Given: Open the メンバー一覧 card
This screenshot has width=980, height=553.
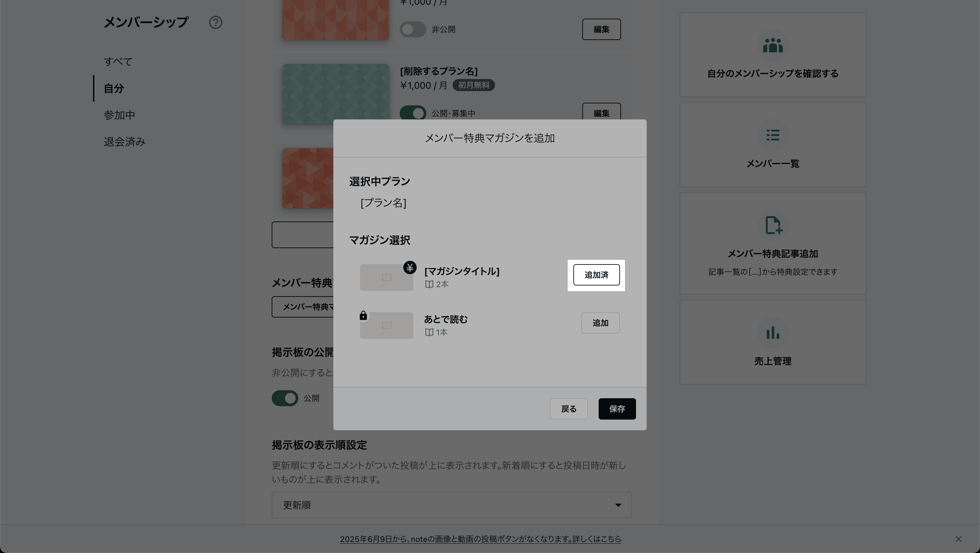Looking at the screenshot, I should [773, 145].
